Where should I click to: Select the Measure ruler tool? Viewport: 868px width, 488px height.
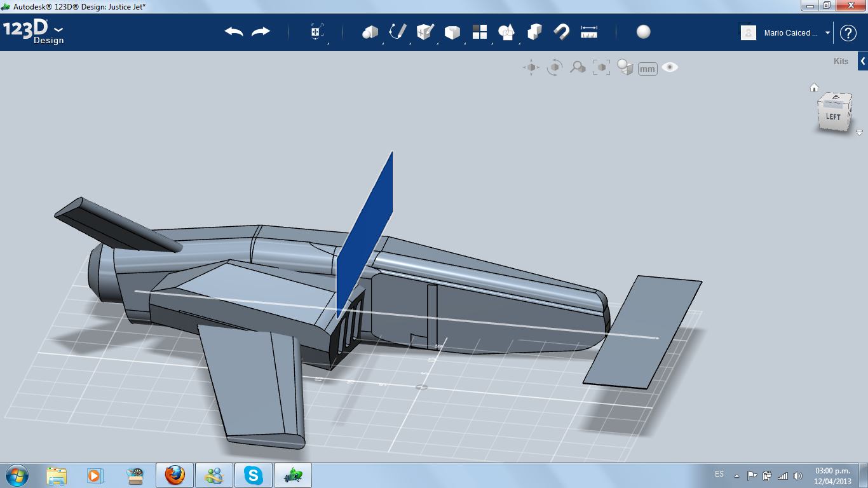pos(589,32)
